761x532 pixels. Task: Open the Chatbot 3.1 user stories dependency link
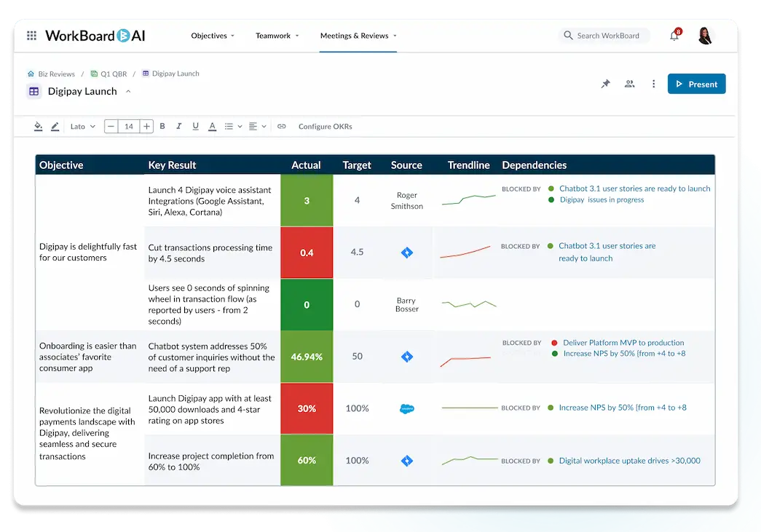coord(635,188)
